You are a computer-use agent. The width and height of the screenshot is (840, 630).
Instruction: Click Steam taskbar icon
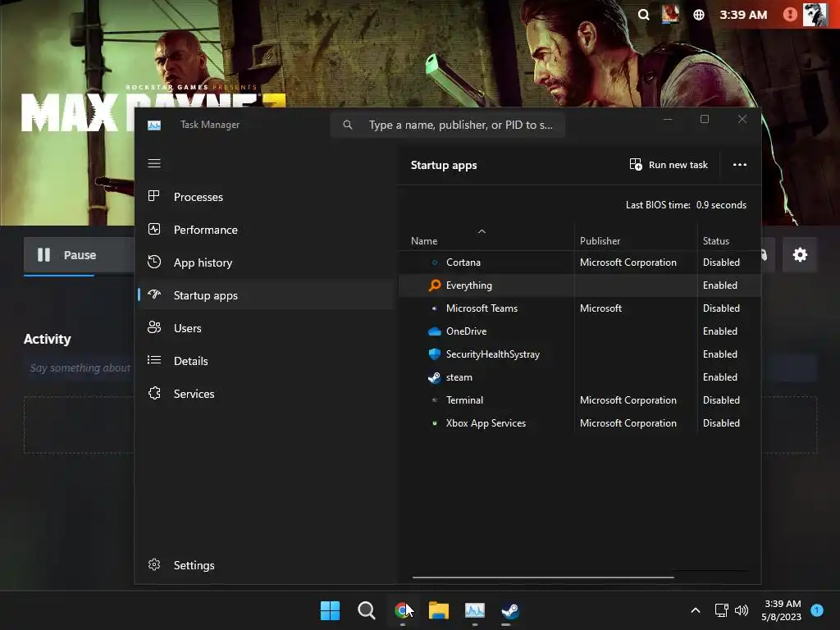pyautogui.click(x=510, y=610)
